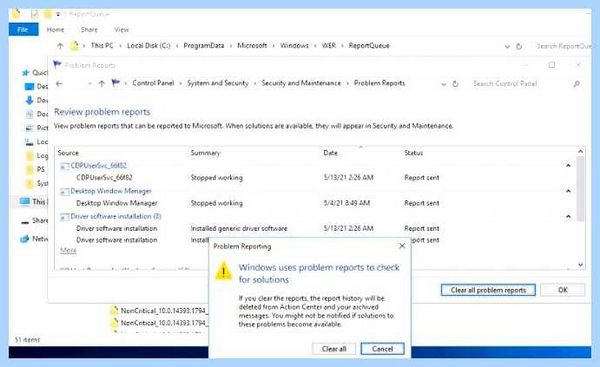Collapse the Desktop Window Manager group arrow
Viewport: 600px width, 367px height.
[568, 191]
